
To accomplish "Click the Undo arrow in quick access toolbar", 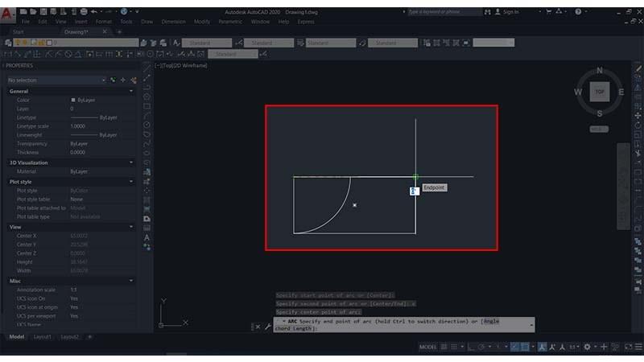I will pyautogui.click(x=94, y=12).
